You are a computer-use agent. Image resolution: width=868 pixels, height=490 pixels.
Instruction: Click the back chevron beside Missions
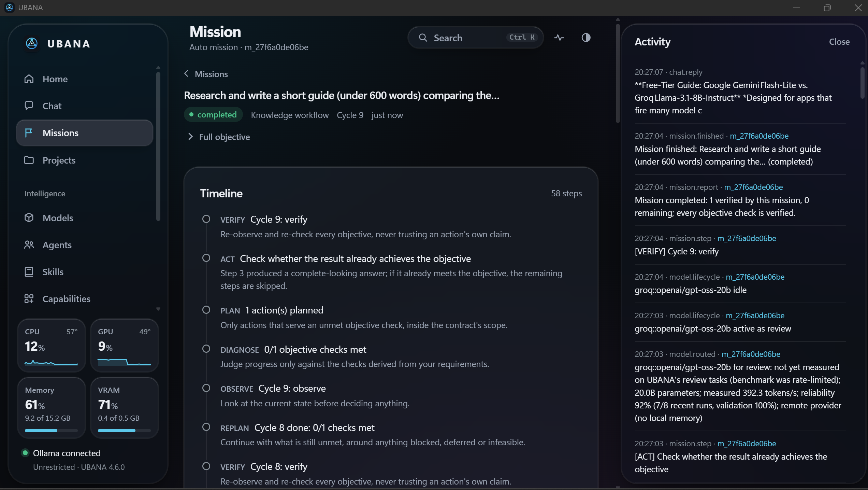click(x=186, y=73)
